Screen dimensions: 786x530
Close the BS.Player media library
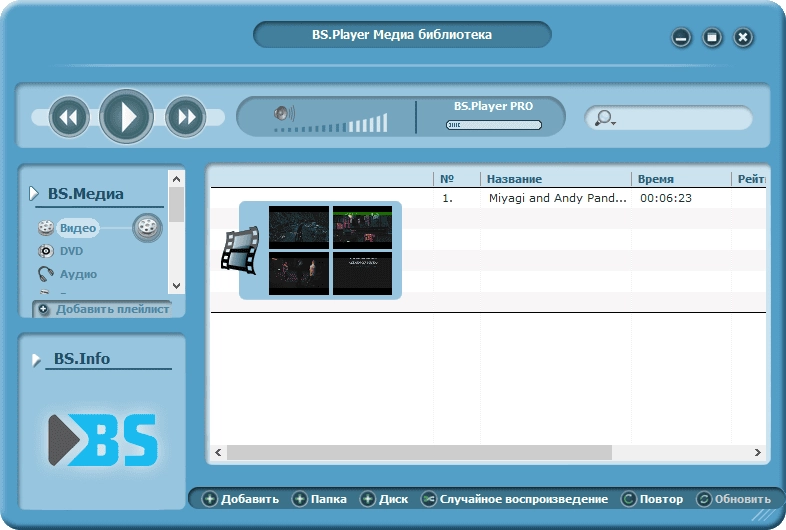point(743,37)
